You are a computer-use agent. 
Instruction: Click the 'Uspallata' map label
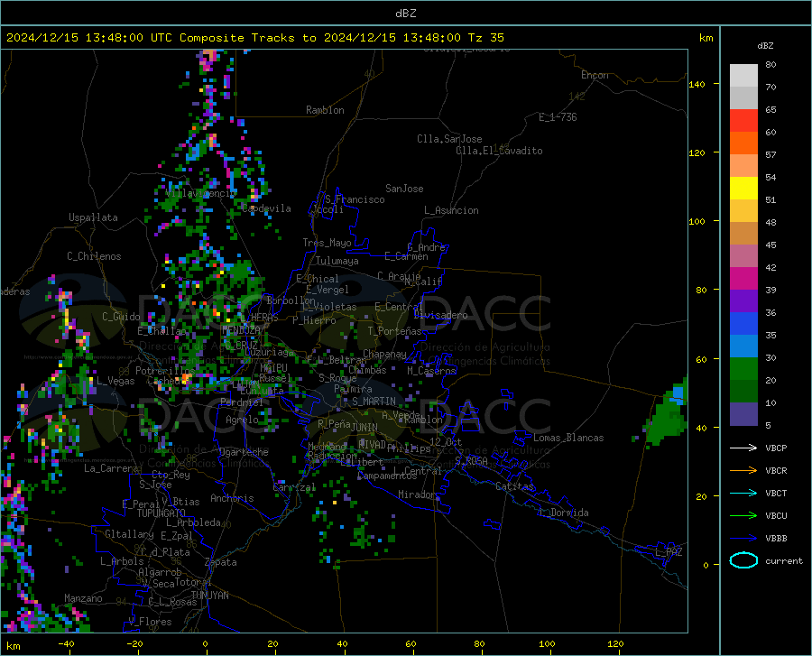point(93,217)
